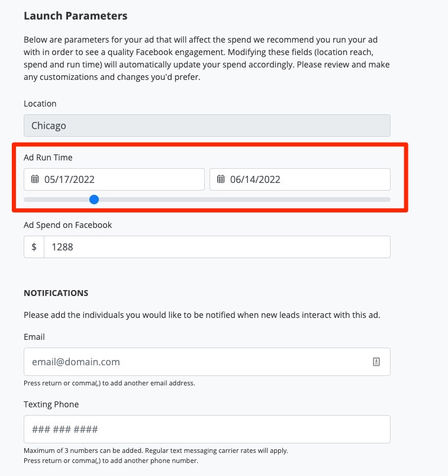
Task: Click the "Texting Phone" field label
Action: [51, 404]
